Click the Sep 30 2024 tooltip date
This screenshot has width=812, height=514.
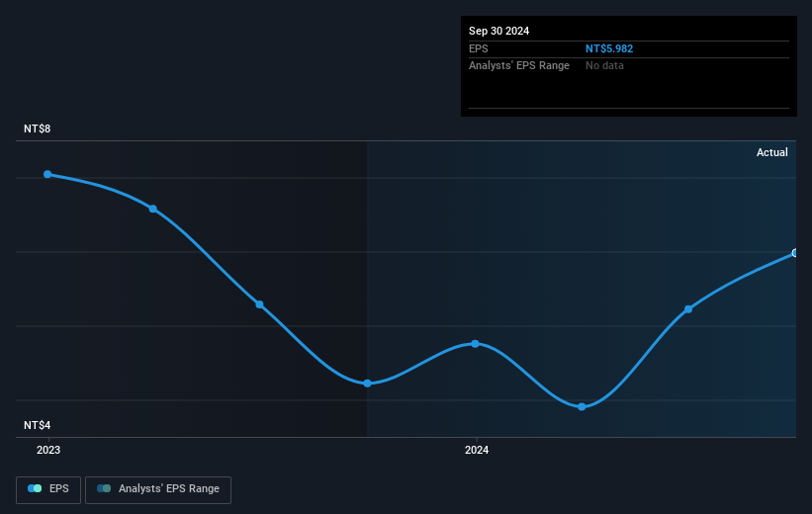point(498,31)
